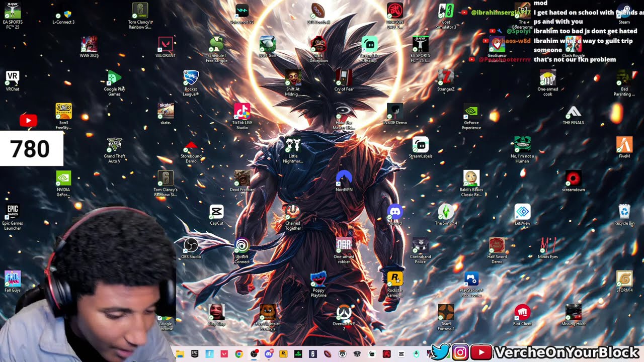Open the Team Fortress 2 shortcut
The image size is (644, 362).
(446, 318)
